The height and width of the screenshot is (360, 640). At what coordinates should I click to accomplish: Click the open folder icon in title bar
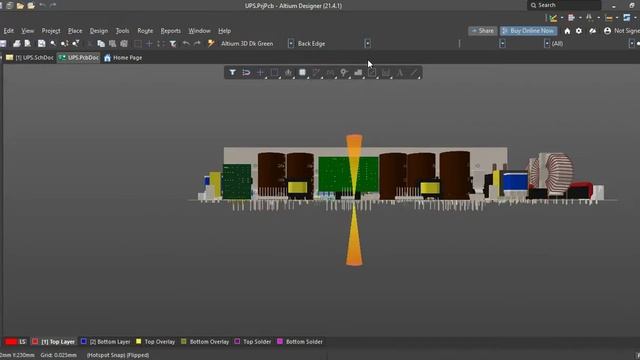click(20, 6)
